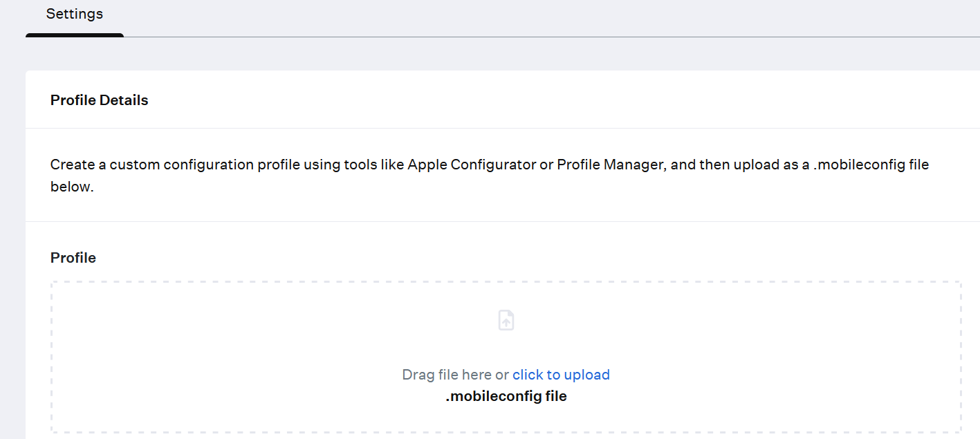This screenshot has height=439, width=980.
Task: Select the bold ".mobileconfig file" caption
Action: (506, 397)
